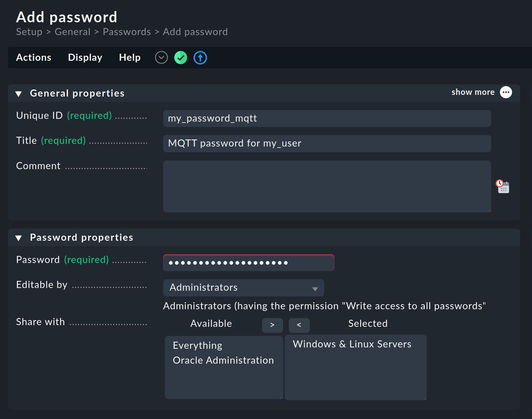Click the green checkmark save icon
Viewport: 532px width, 419px height.
181,58
